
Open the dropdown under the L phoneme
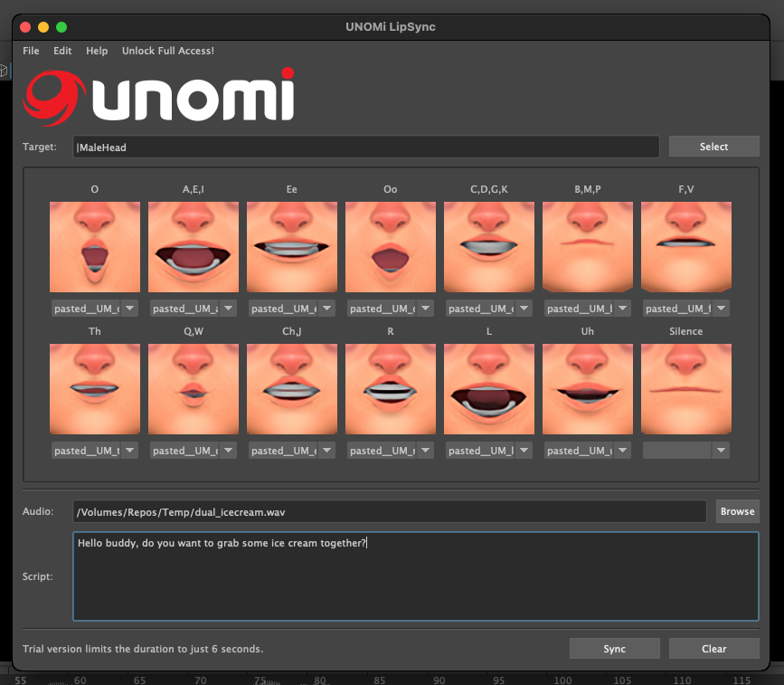click(x=488, y=451)
